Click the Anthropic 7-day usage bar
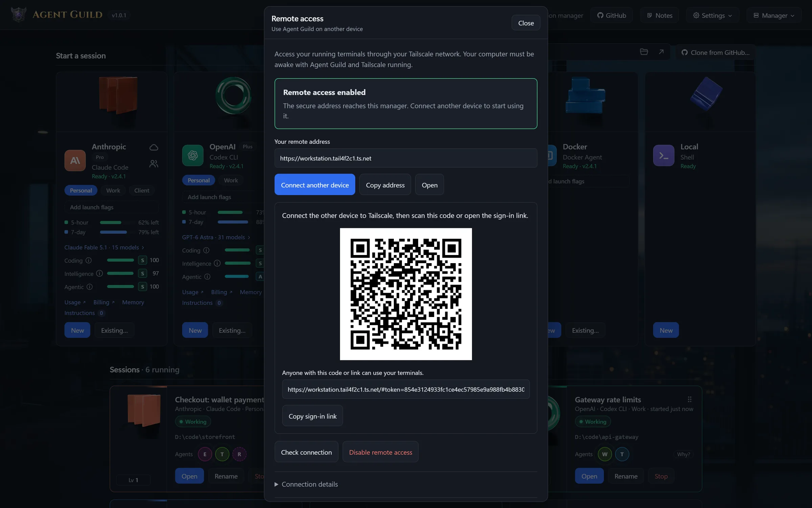Screen dimensions: 812x508 click(x=117, y=232)
